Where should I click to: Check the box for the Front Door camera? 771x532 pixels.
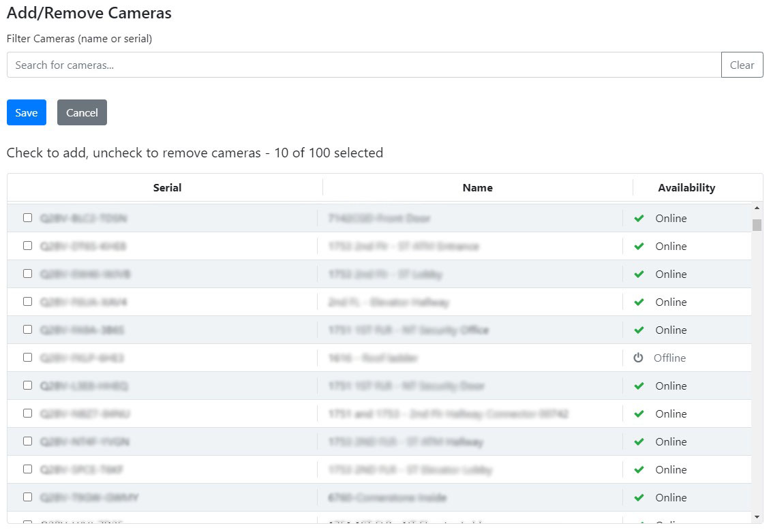coord(27,218)
